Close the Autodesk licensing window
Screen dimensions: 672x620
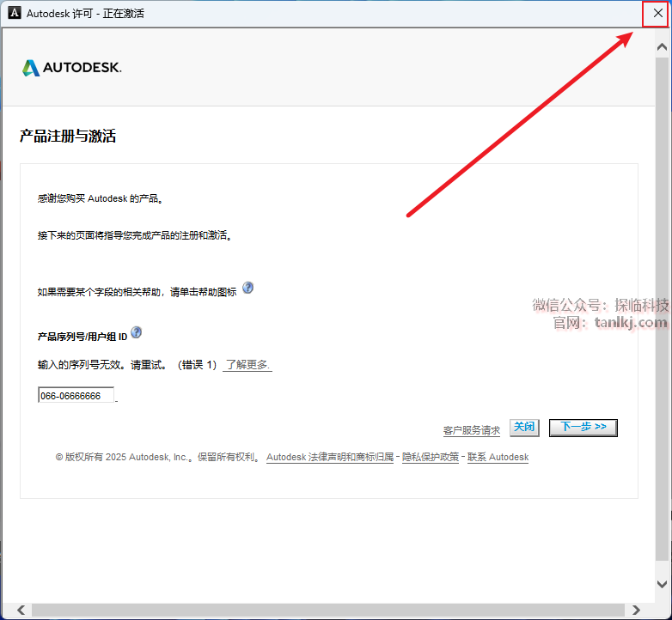coord(657,13)
